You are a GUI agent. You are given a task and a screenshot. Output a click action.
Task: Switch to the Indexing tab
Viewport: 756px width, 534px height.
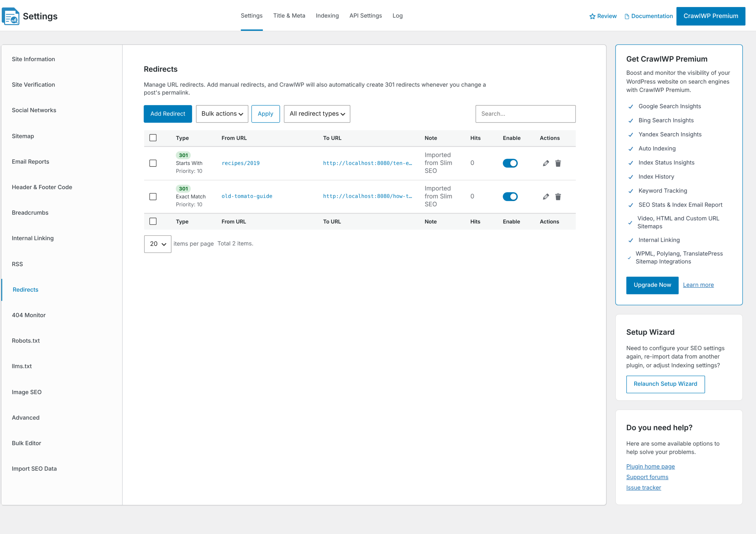[327, 15]
